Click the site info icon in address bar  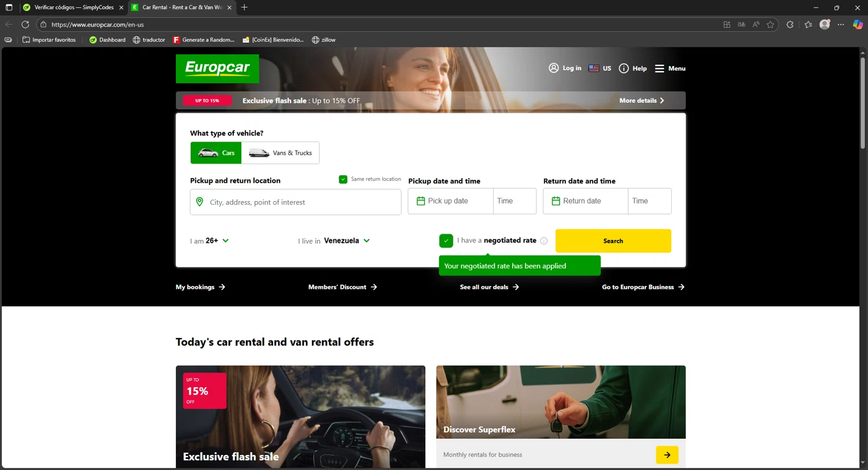(x=43, y=24)
